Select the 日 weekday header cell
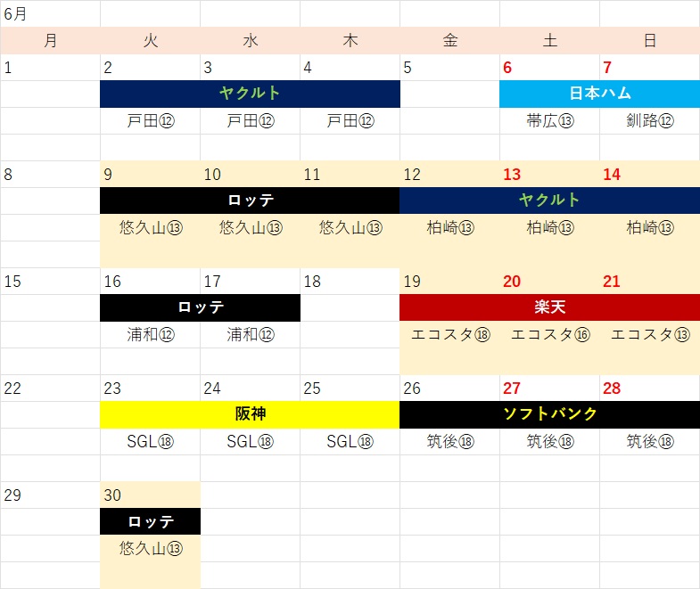This screenshot has height=589, width=700. [x=649, y=40]
